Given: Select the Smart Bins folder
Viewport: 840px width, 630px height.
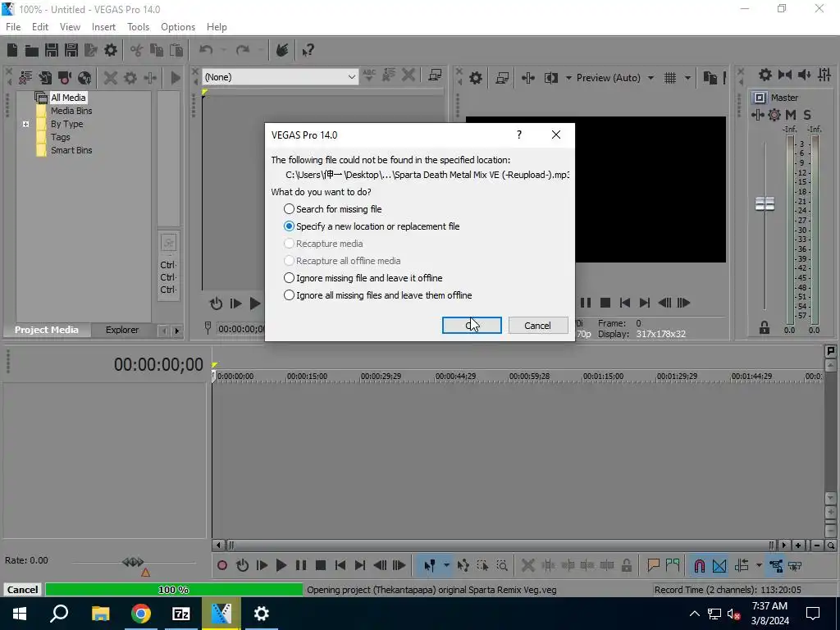Looking at the screenshot, I should coord(71,151).
